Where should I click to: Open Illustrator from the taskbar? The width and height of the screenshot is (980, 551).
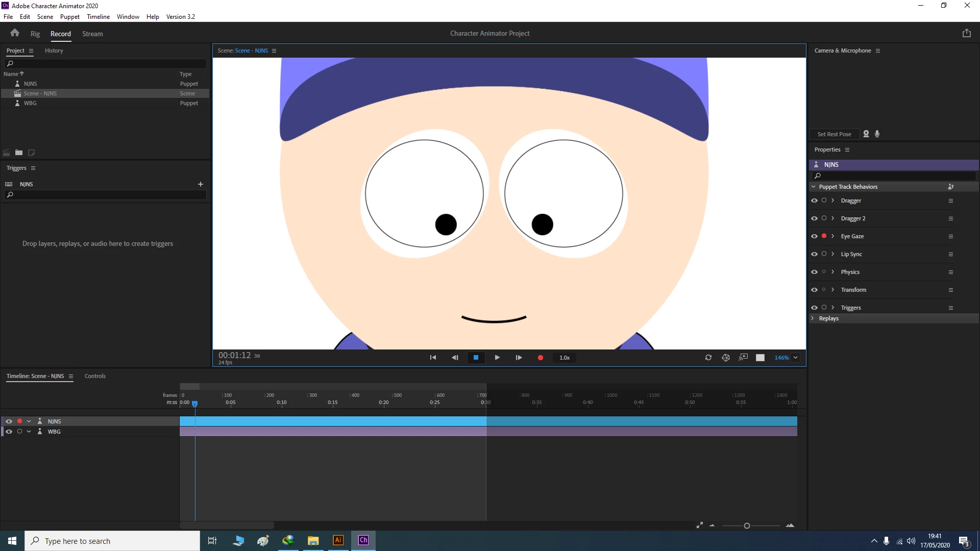point(338,540)
